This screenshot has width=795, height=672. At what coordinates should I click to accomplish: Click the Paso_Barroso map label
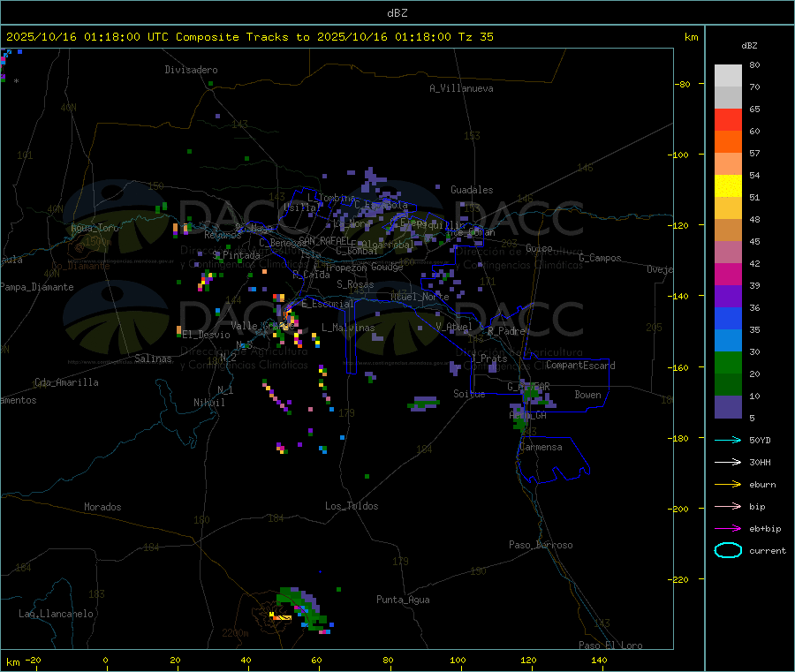541,545
